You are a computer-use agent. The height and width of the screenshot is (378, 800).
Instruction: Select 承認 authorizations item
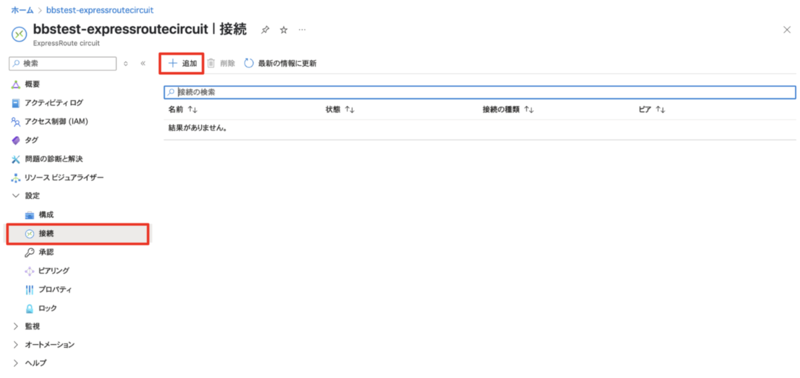pyautogui.click(x=46, y=252)
